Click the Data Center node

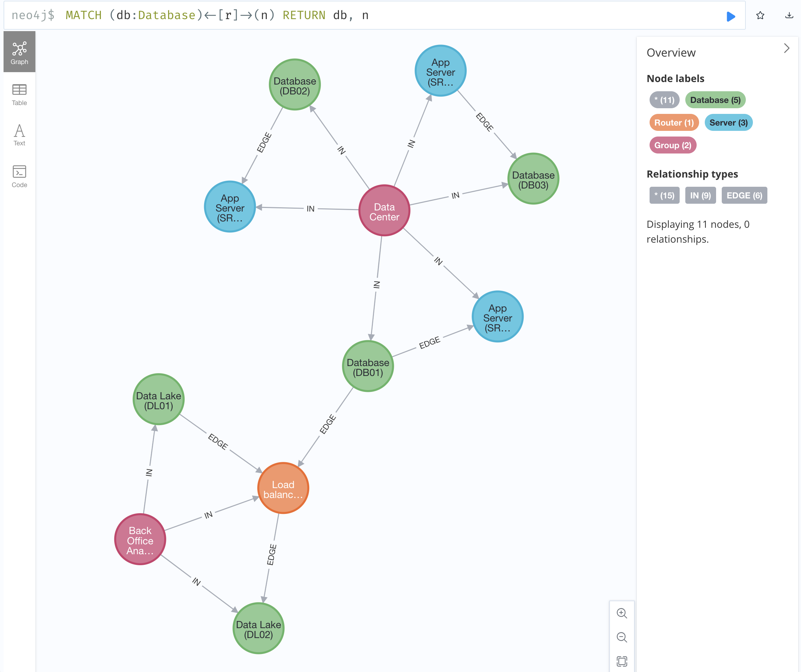[384, 211]
